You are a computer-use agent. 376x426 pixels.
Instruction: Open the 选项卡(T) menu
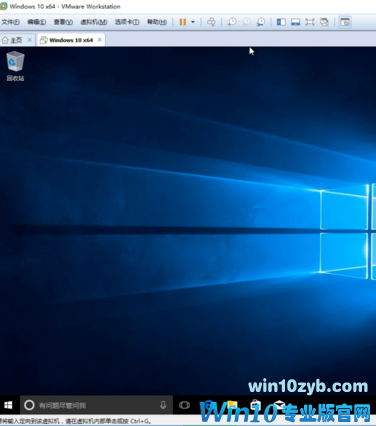(127, 22)
